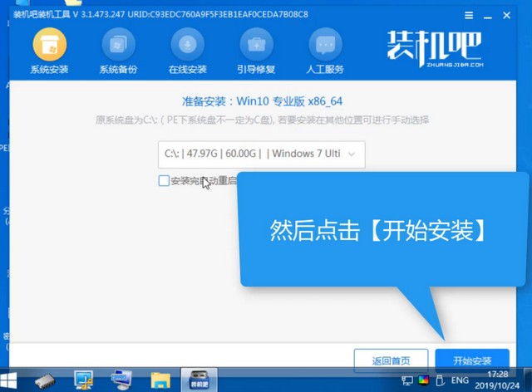532x392 pixels.
Task: Open File Explorer from taskbar
Action: [160, 380]
